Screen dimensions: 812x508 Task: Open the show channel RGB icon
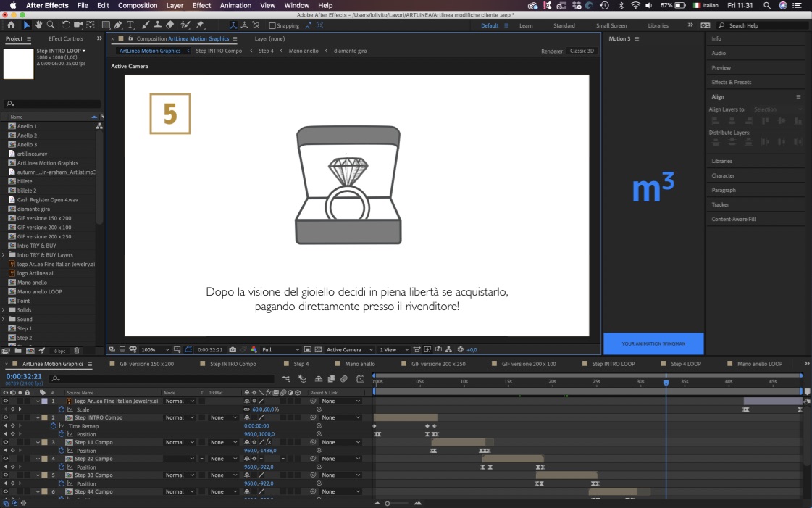(254, 349)
